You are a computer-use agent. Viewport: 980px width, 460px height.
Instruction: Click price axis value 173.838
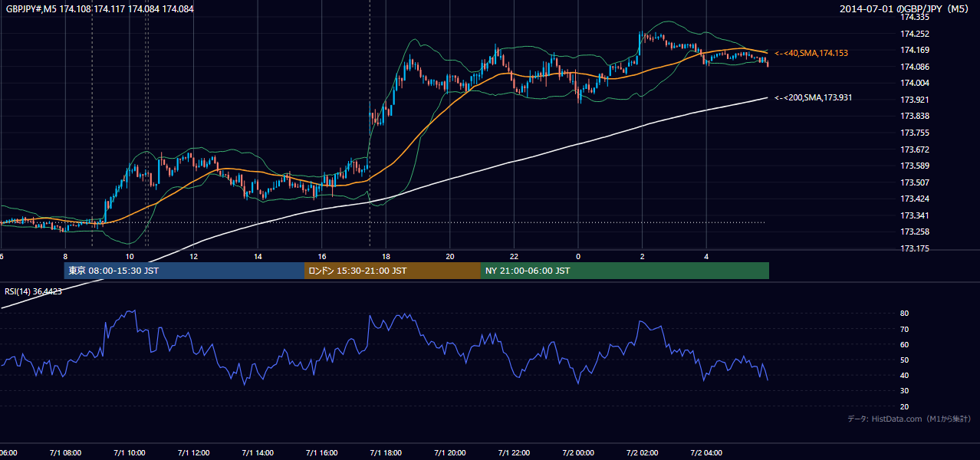click(915, 116)
